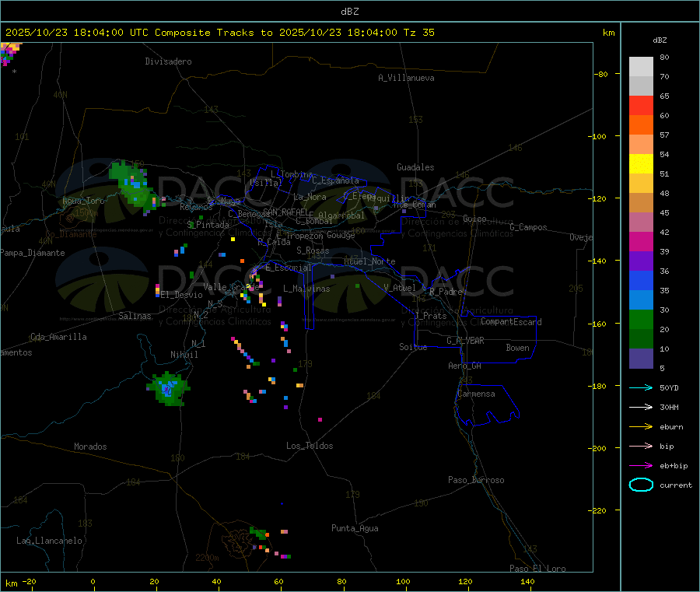Click the Nihuil location label
700x592 pixels.
[184, 355]
